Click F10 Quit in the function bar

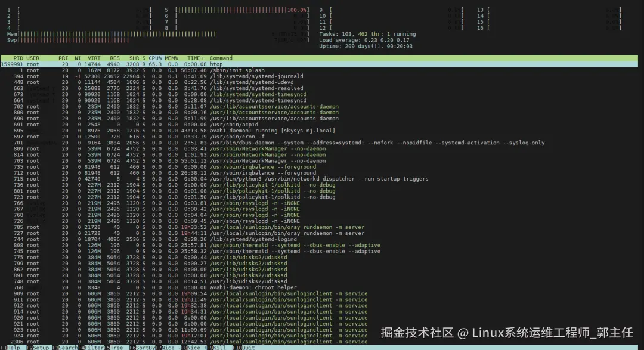(x=243, y=348)
